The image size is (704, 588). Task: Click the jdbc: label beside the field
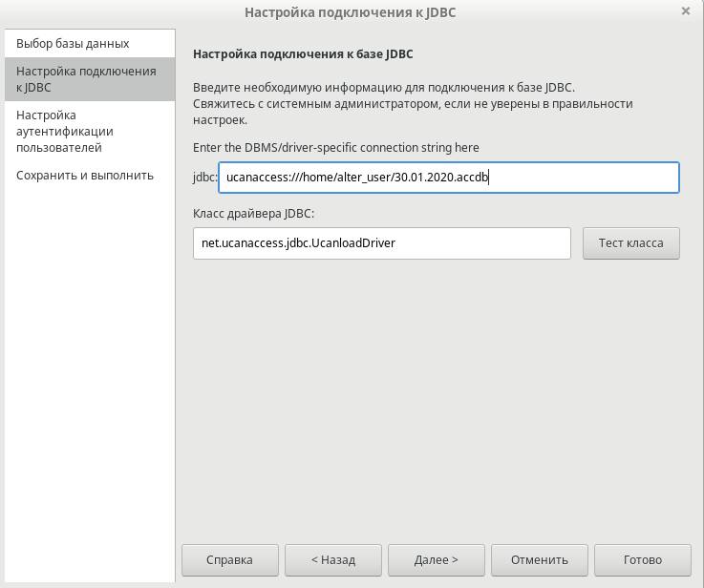click(205, 178)
